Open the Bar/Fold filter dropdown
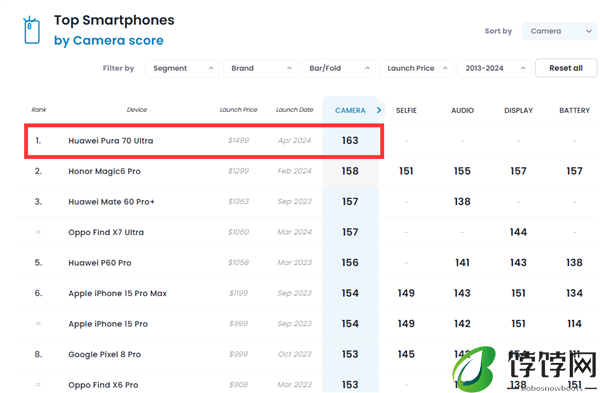The width and height of the screenshot is (600, 393). pos(338,68)
